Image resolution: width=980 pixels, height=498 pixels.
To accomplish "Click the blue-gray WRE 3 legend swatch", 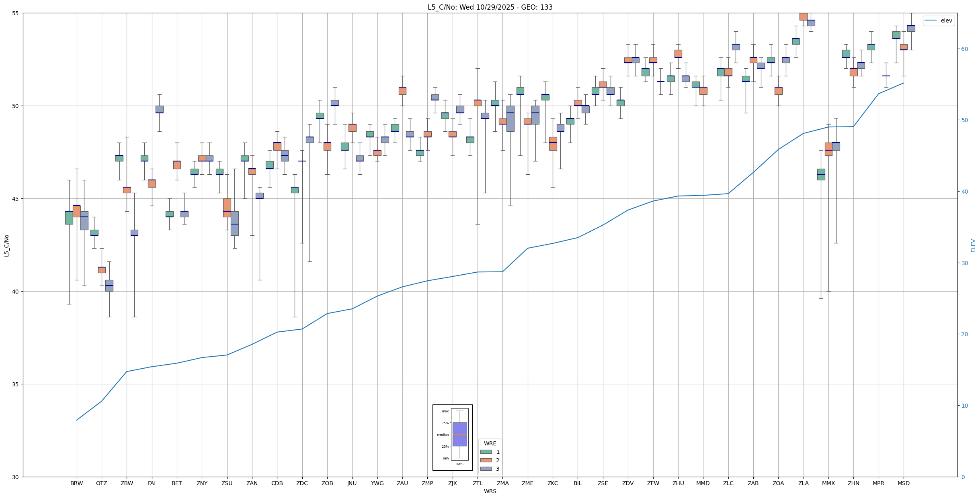I will [x=486, y=469].
